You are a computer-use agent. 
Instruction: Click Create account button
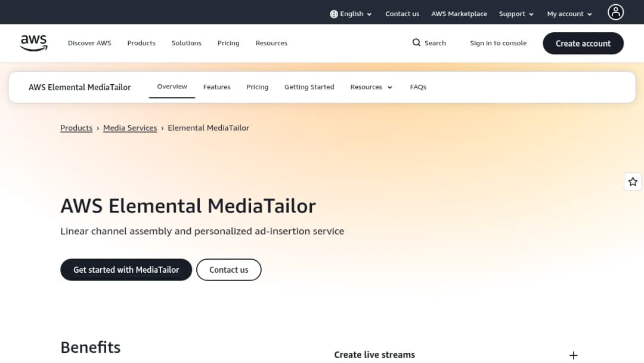pyautogui.click(x=583, y=43)
